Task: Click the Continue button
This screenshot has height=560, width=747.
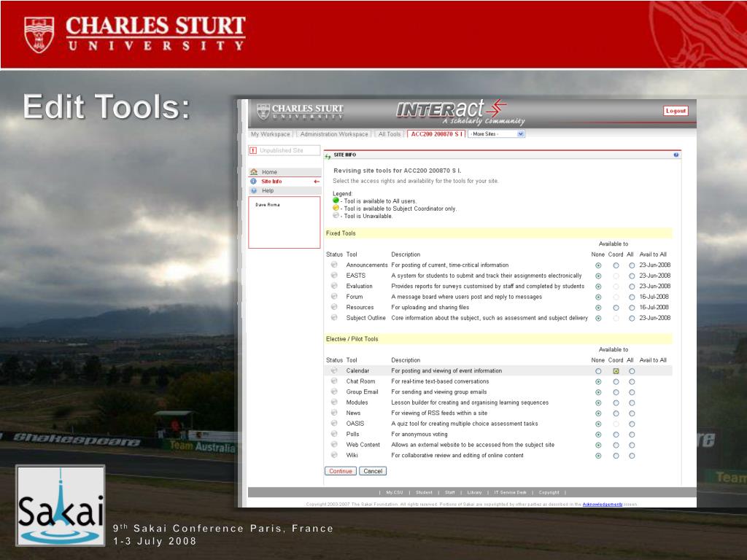Action: (340, 471)
